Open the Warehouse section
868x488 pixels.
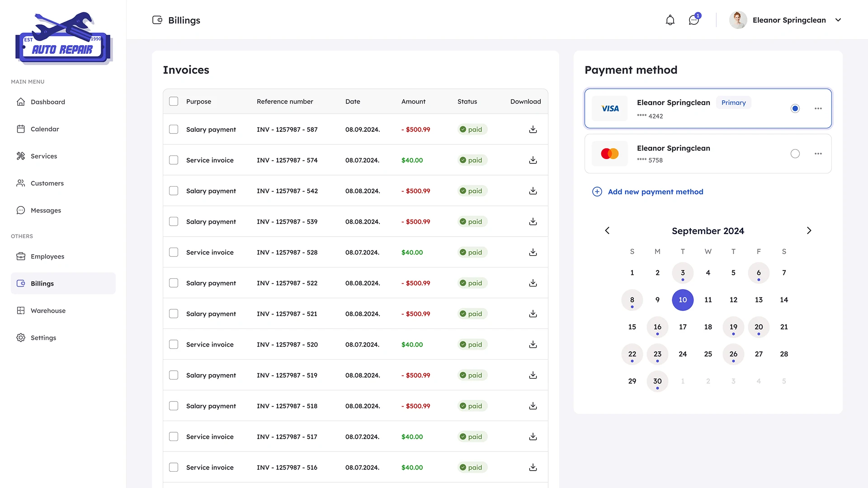click(x=48, y=310)
